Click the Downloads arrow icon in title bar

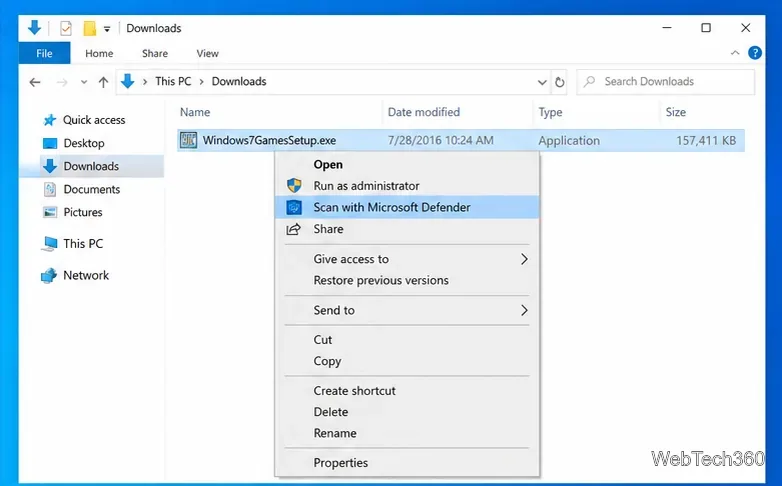tap(34, 28)
